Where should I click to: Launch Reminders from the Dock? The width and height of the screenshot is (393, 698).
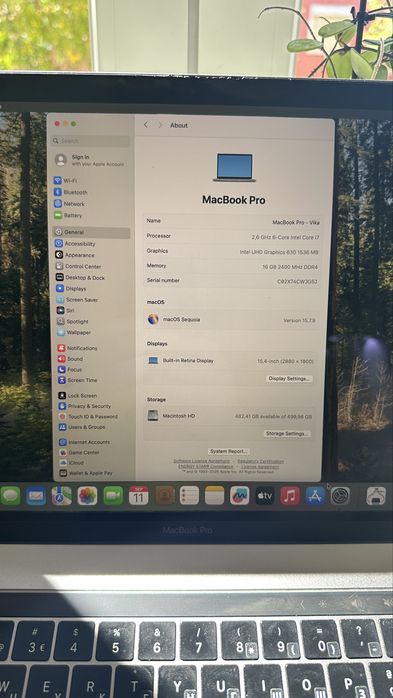click(x=189, y=495)
